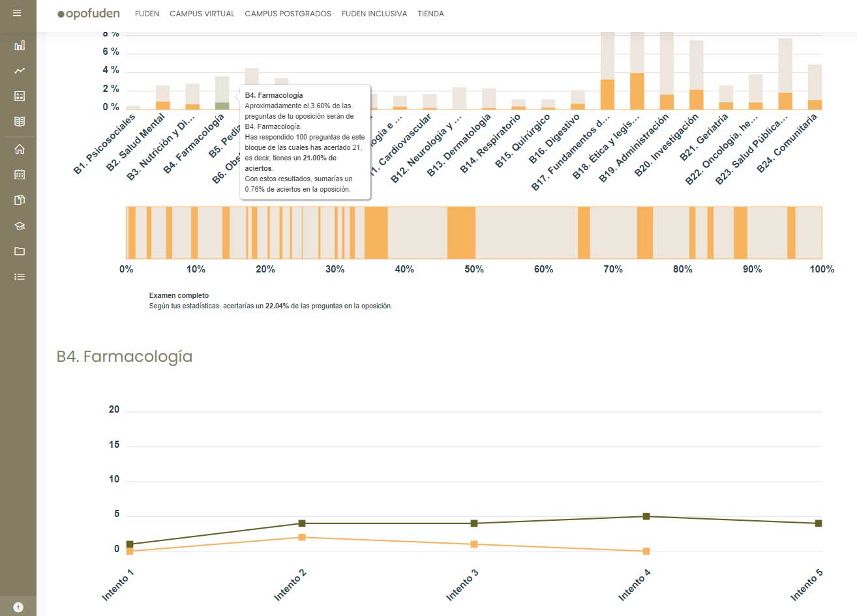Click the Intento 1 axis label

117,585
